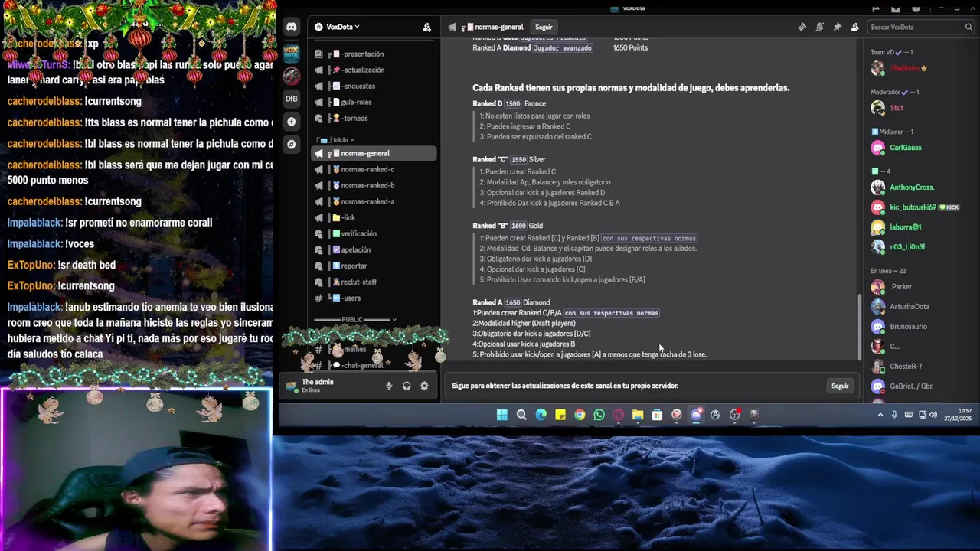Open the normas-ranked-a channel
The height and width of the screenshot is (551, 980).
click(x=374, y=201)
